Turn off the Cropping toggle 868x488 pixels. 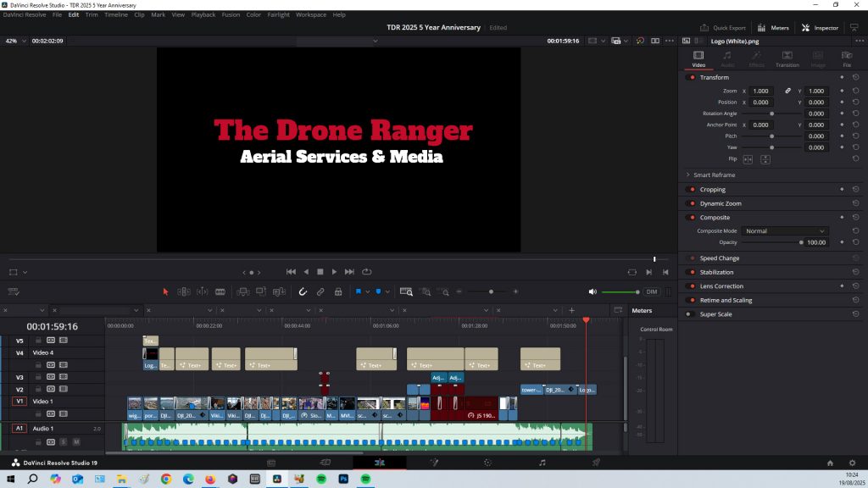691,190
